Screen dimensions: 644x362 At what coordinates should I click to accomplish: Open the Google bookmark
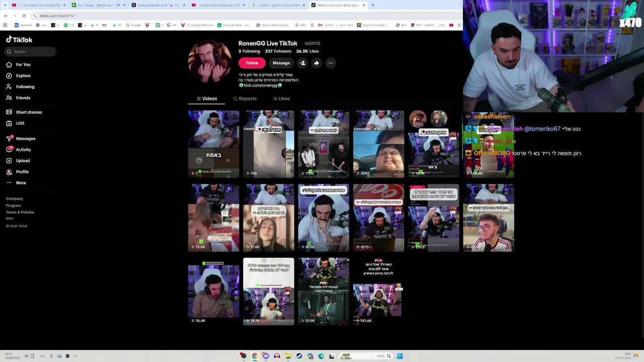tap(134, 25)
